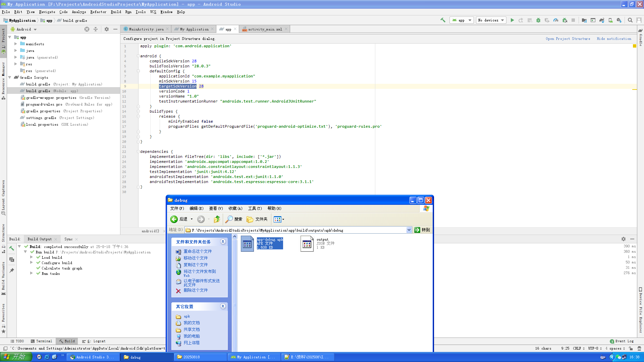Click the Windows Start button
The height and width of the screenshot is (362, 644).
(16, 357)
